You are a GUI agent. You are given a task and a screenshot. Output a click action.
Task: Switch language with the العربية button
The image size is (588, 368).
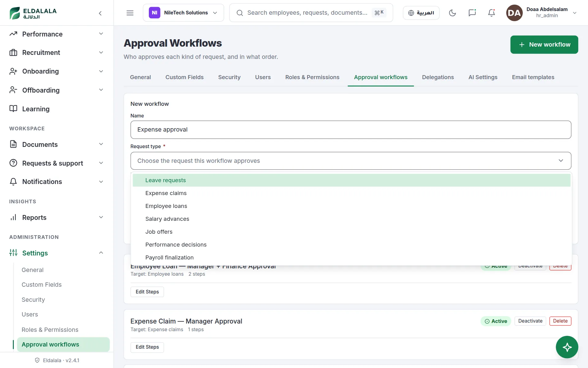click(x=421, y=13)
